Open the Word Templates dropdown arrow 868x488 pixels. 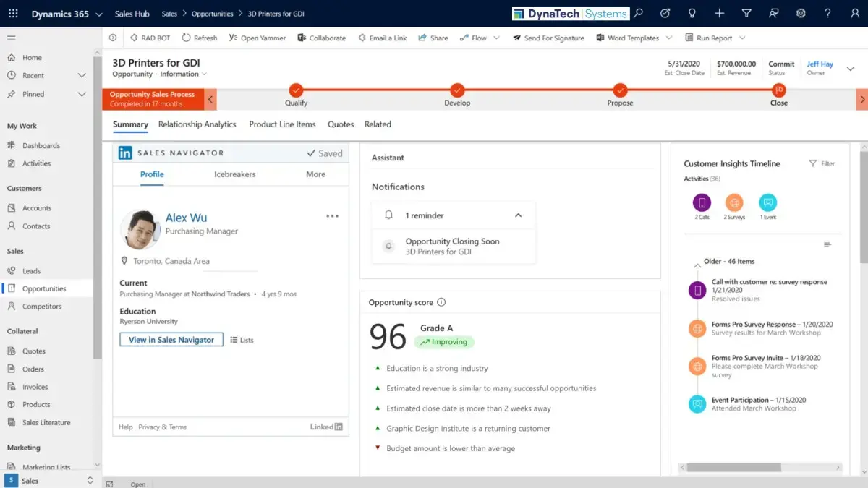coord(668,38)
